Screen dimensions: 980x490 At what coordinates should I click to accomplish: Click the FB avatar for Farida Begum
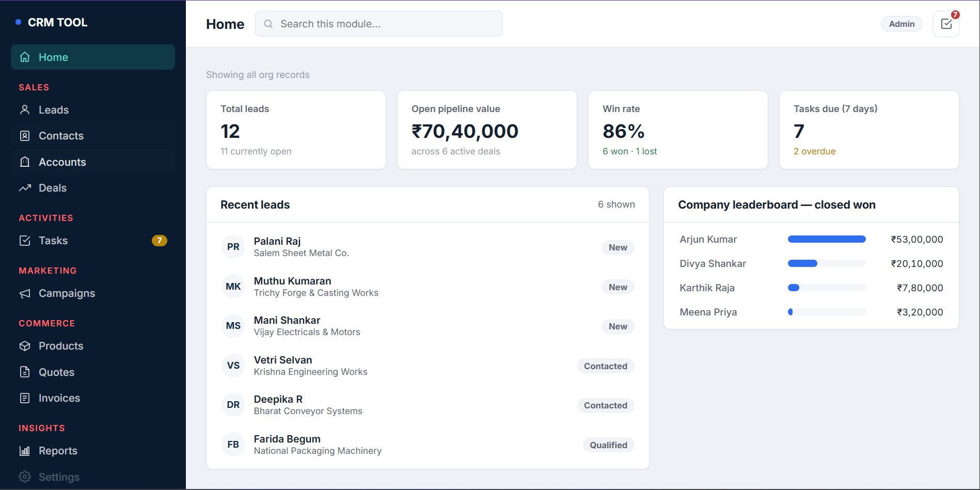click(x=233, y=445)
